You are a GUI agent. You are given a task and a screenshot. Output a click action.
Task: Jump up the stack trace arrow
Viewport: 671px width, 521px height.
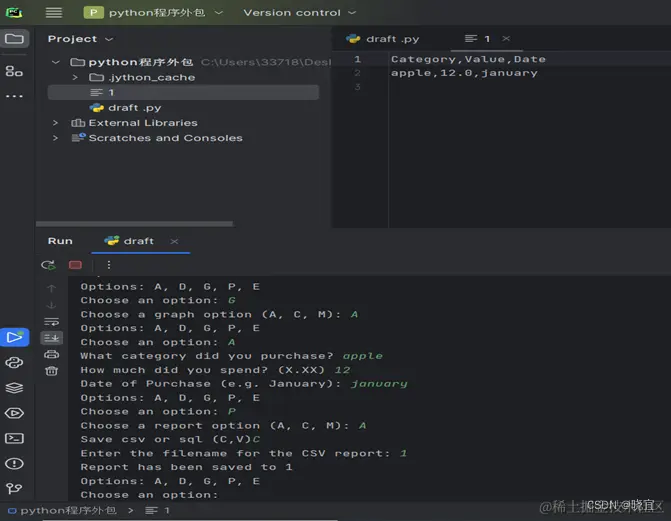click(x=51, y=288)
